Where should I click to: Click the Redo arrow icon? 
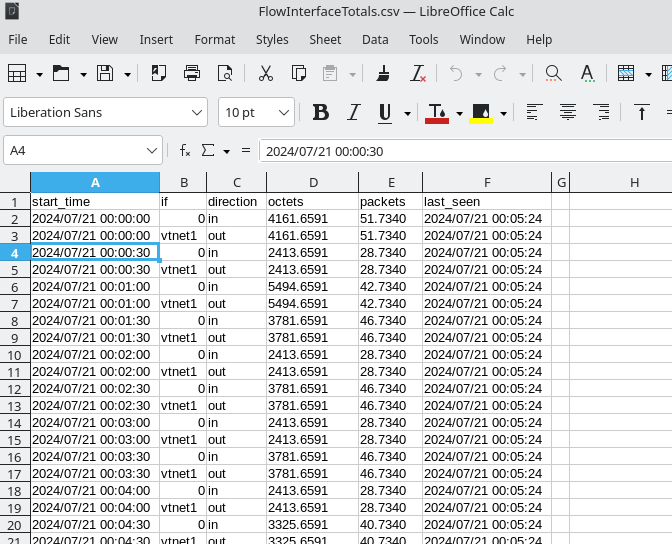point(500,74)
